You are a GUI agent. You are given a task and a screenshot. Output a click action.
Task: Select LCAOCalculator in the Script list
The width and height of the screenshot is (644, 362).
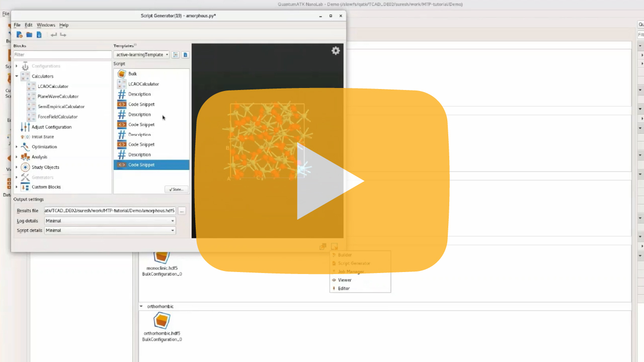tap(151, 84)
